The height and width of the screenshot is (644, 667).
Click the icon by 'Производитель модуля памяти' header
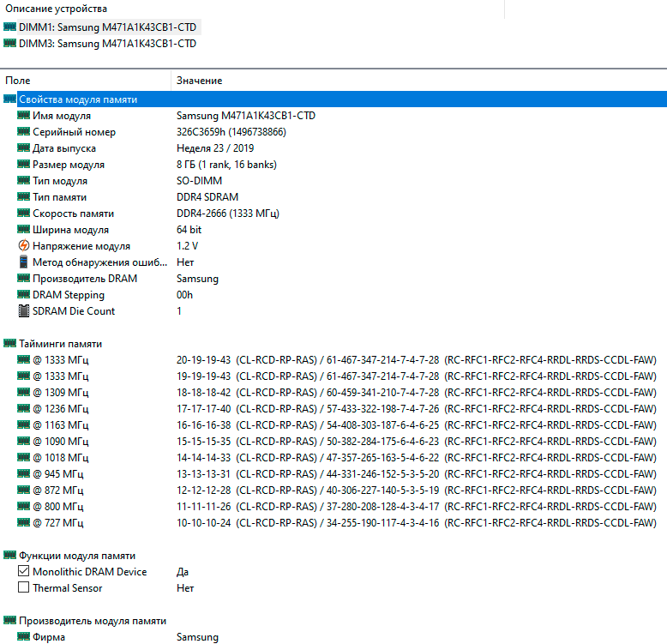pos(9,620)
